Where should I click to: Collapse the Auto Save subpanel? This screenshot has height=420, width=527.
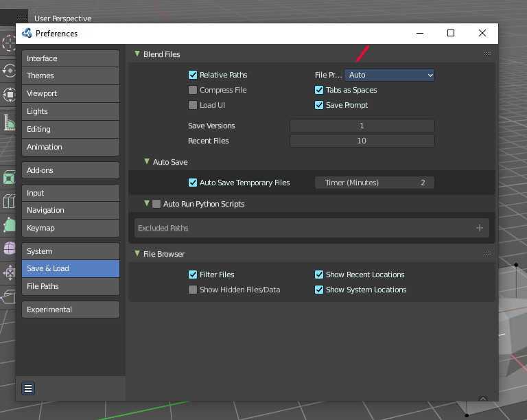click(x=147, y=161)
